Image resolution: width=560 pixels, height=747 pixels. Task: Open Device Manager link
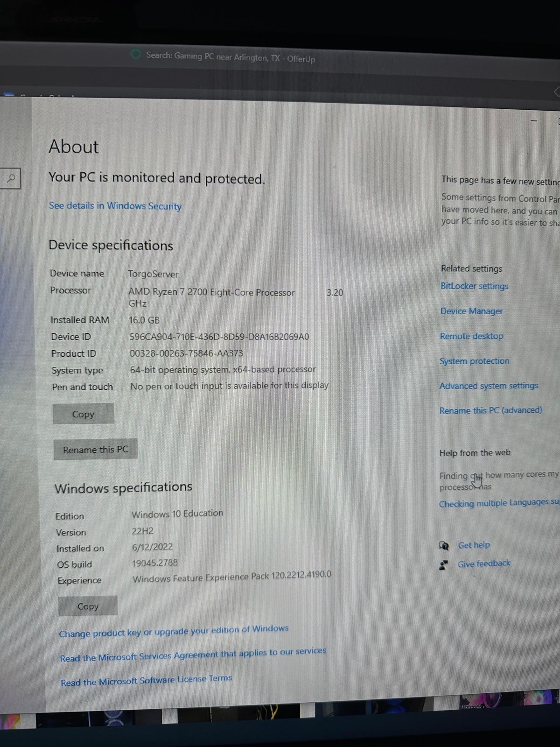471,311
